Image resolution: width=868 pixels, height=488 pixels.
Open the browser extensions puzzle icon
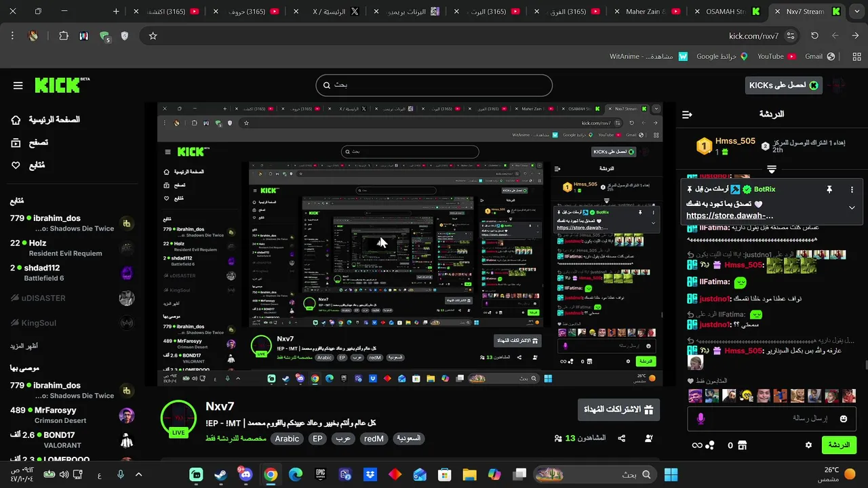(64, 36)
